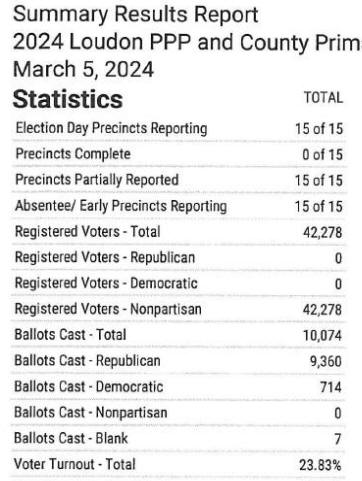Select the March 5, 2024 date line

(x=83, y=69)
